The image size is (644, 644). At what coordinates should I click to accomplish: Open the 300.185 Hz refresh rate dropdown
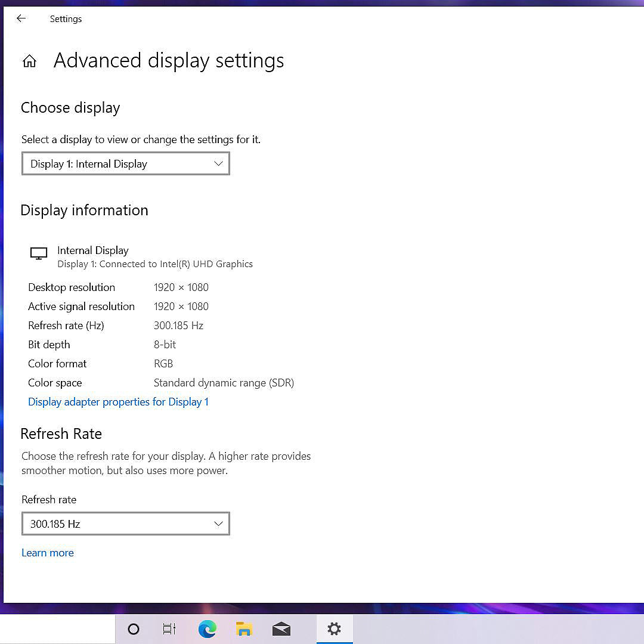click(x=126, y=524)
